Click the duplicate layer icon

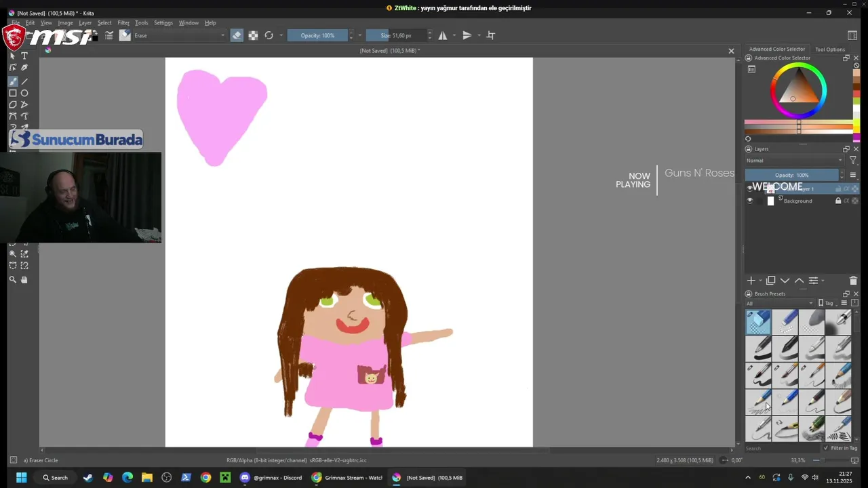771,281
